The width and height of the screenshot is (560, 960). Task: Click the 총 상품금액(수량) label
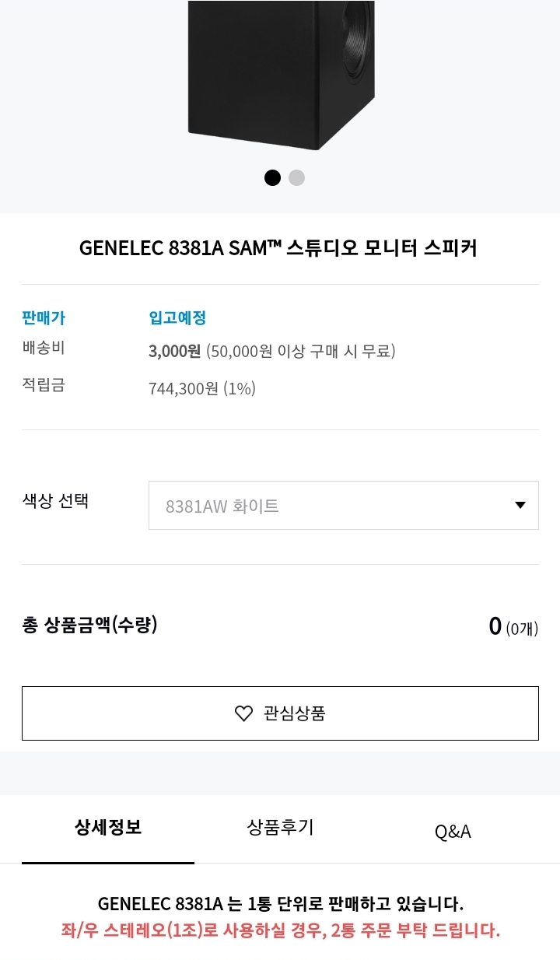click(x=89, y=625)
